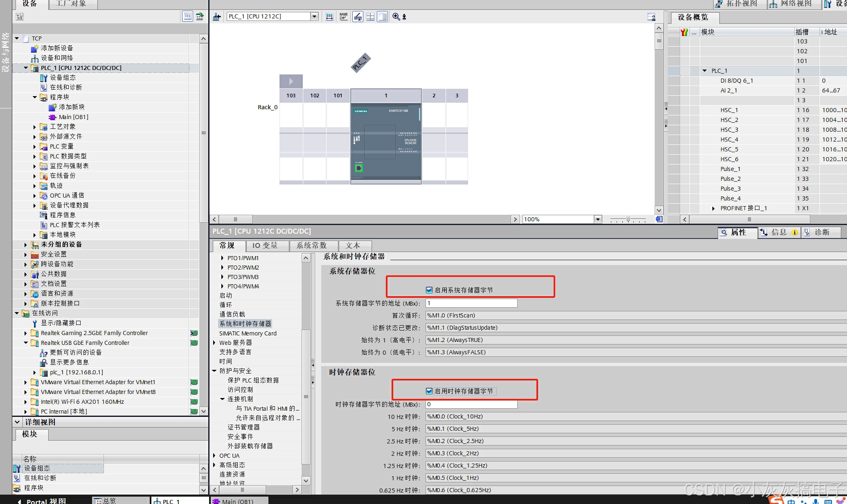Click the 添加新设备 add device icon
This screenshot has height=504, width=847.
pyautogui.click(x=35, y=48)
